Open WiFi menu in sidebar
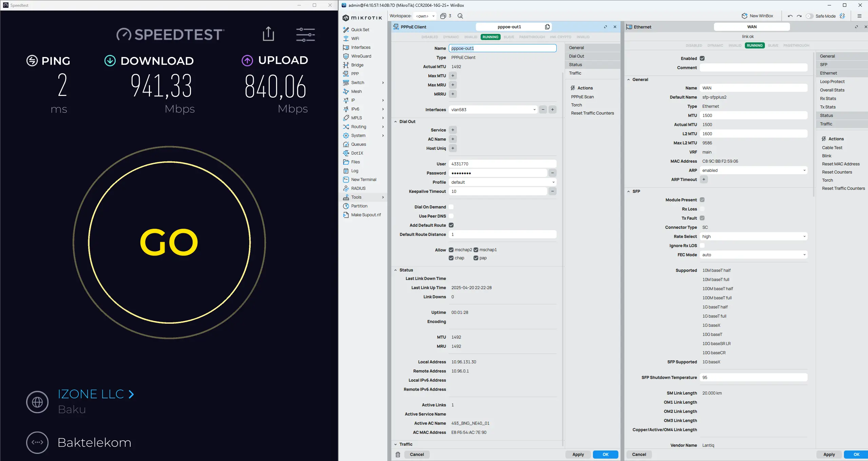868x461 pixels. click(x=355, y=38)
